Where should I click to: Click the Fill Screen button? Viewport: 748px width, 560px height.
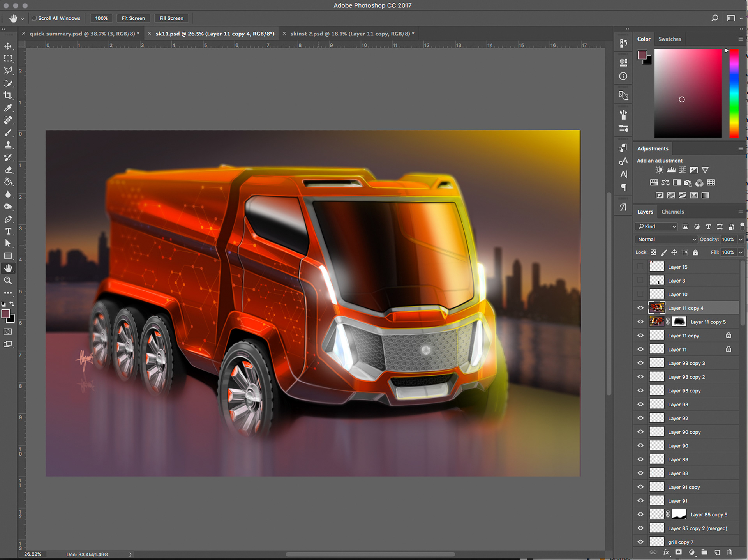coord(171,18)
